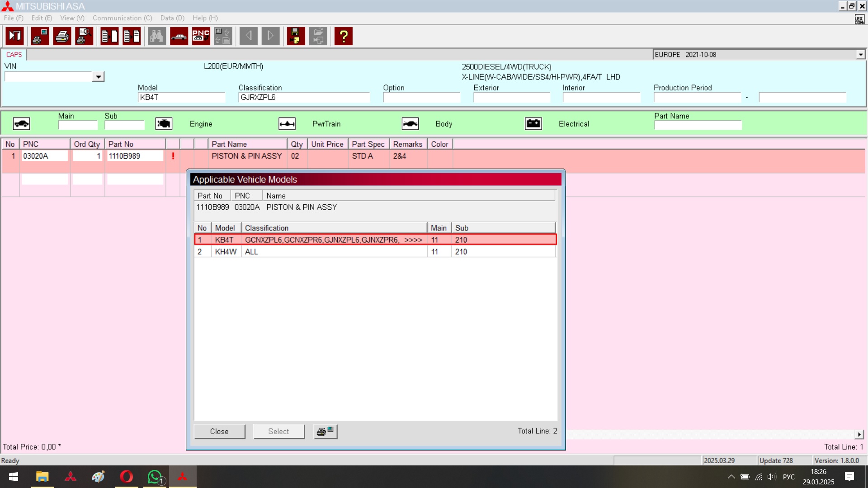Click the horizontal scrollbar right arrow
The width and height of the screenshot is (868, 488).
859,434
